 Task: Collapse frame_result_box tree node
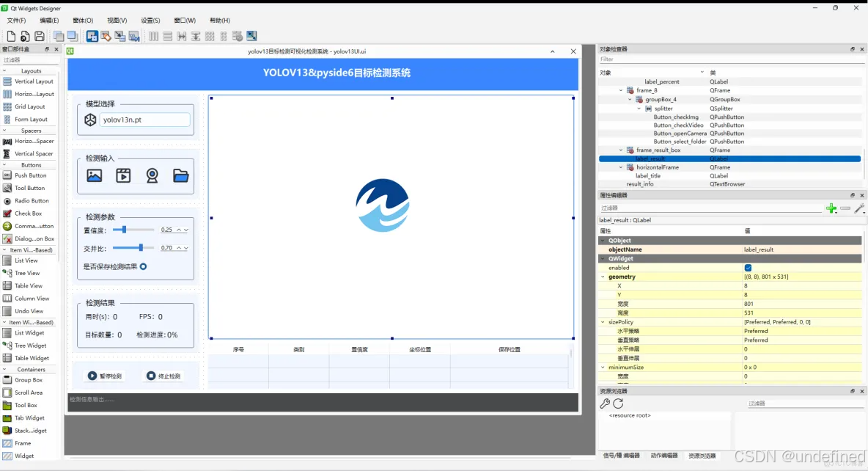620,150
